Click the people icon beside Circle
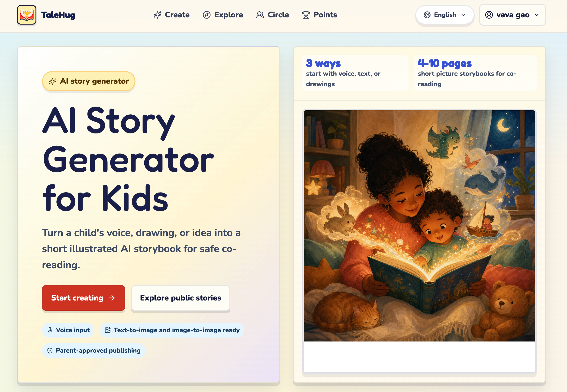This screenshot has height=392, width=567. [260, 15]
